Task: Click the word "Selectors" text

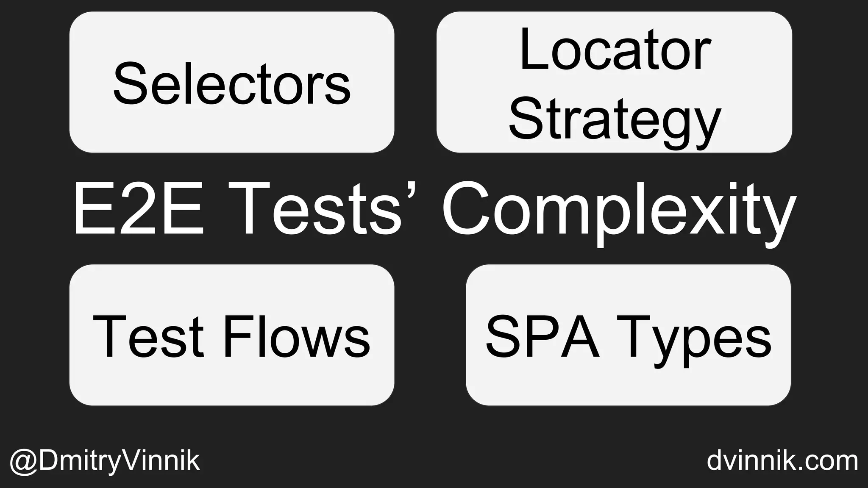Action: pos(231,84)
